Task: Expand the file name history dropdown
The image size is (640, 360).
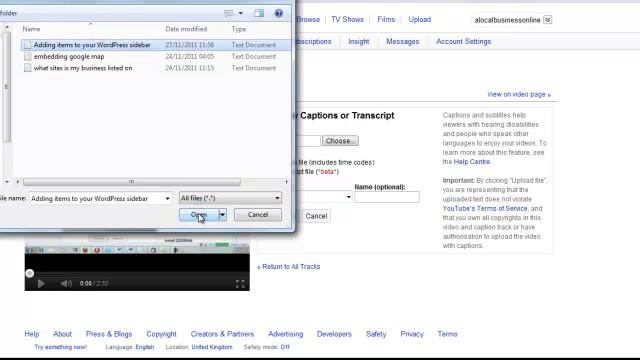Action: [167, 198]
